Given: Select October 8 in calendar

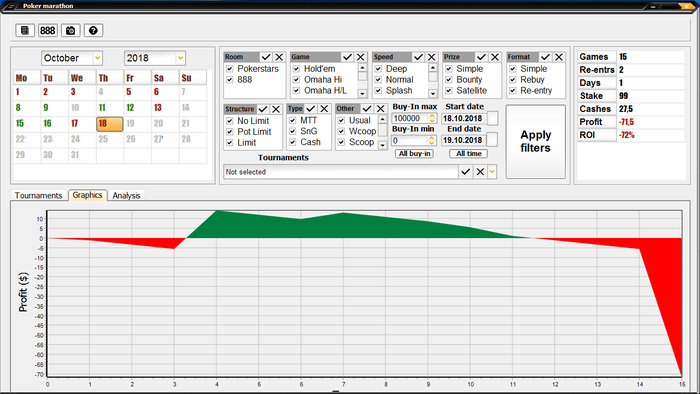Looking at the screenshot, I should point(27,108).
